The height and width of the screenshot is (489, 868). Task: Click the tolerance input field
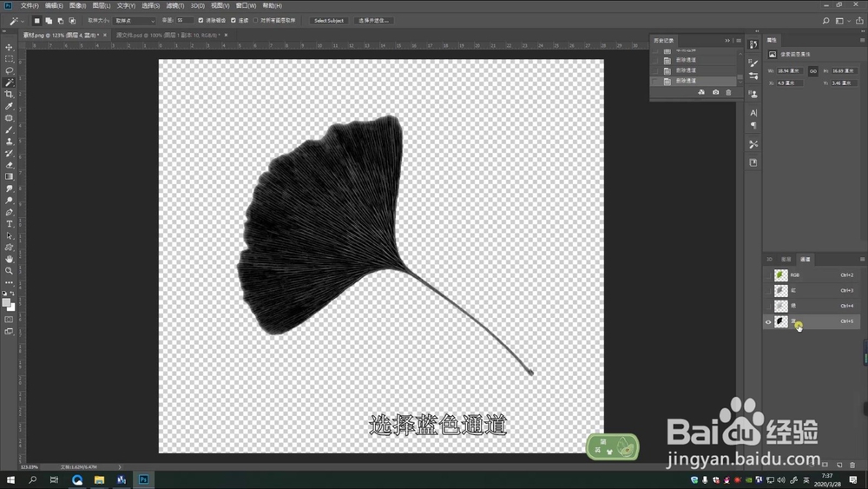coord(184,21)
